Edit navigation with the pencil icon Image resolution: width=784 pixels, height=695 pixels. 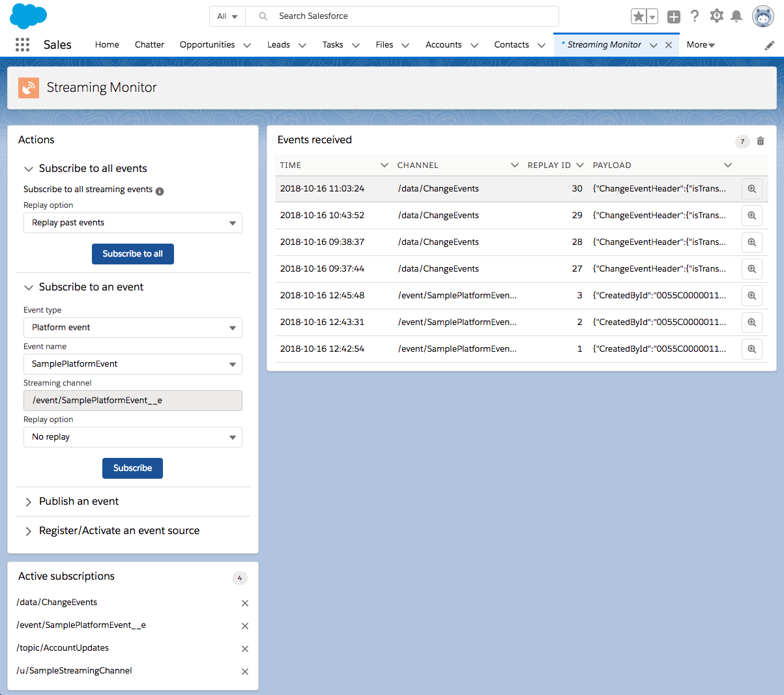tap(770, 45)
